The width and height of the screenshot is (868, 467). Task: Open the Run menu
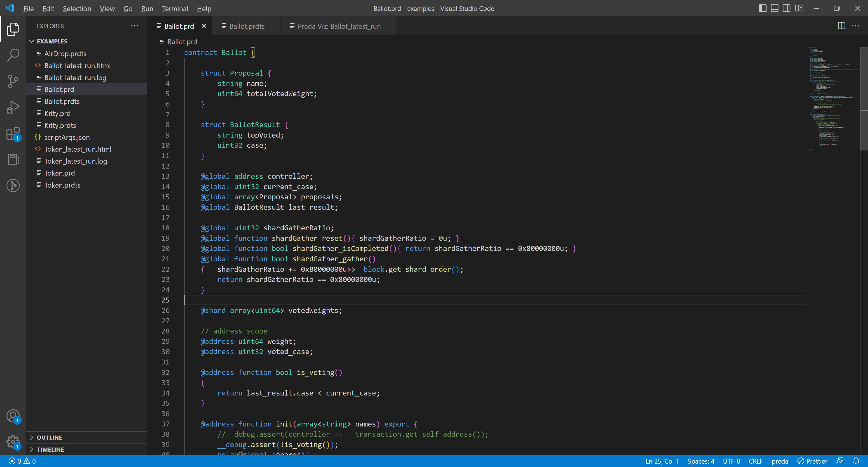tap(147, 8)
